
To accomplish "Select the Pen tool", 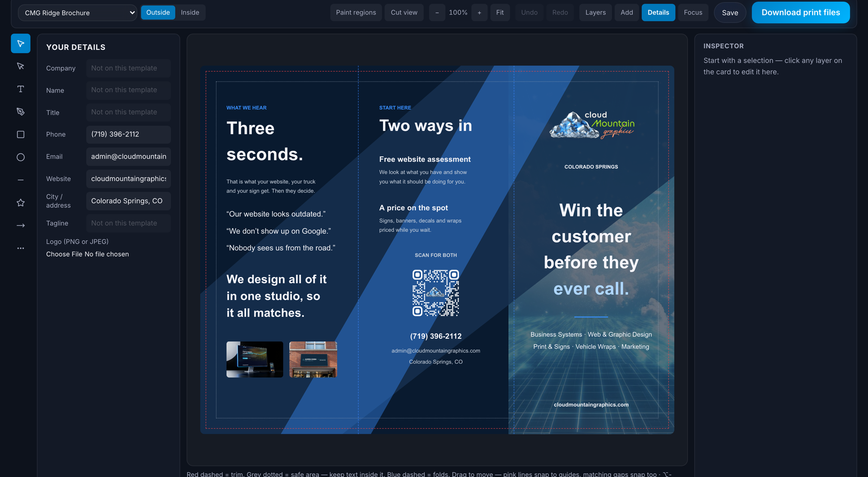I will (x=21, y=112).
